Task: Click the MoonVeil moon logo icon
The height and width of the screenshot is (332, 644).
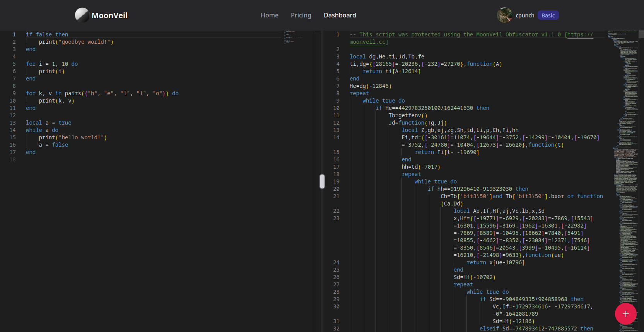Action: tap(82, 15)
